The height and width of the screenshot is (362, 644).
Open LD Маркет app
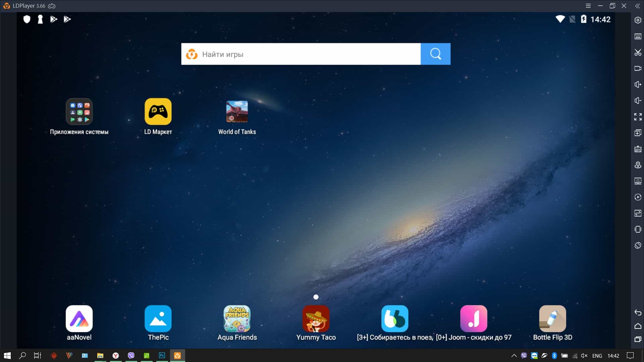[x=158, y=111]
